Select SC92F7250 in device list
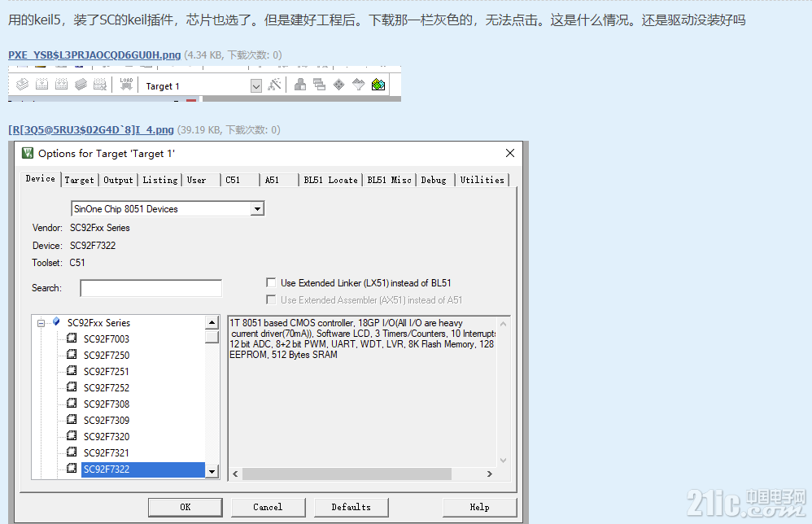Image resolution: width=812 pixels, height=524 pixels. pos(107,356)
